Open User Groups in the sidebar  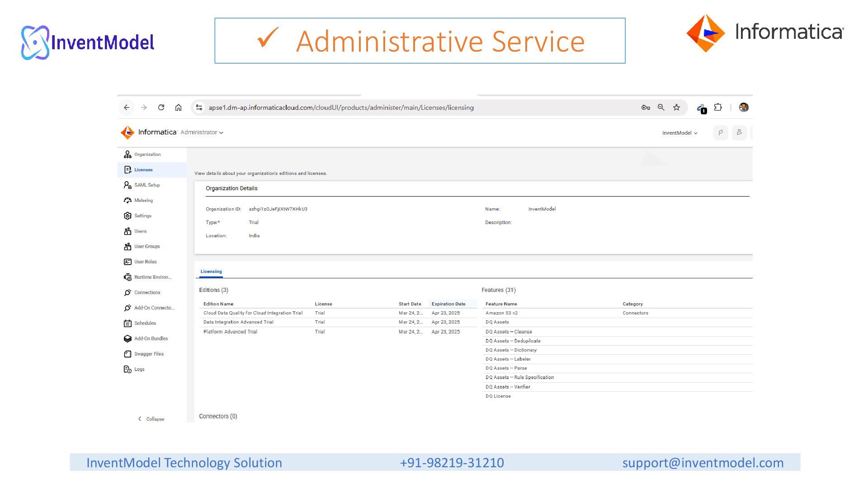(x=152, y=247)
